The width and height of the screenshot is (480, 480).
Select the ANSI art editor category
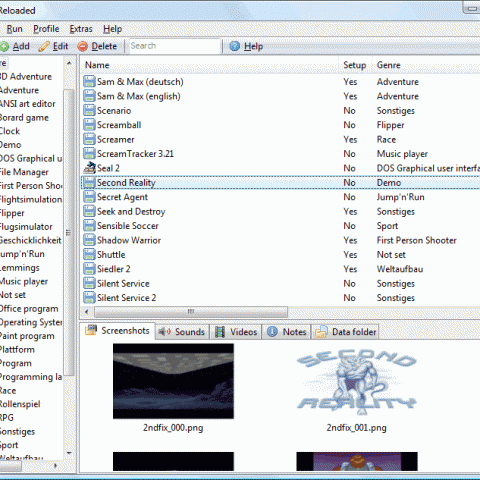(x=28, y=104)
